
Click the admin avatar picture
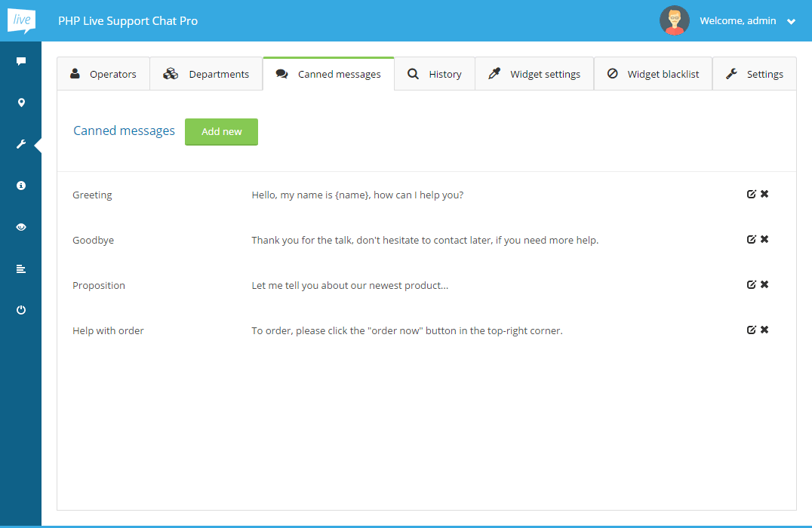(x=674, y=21)
